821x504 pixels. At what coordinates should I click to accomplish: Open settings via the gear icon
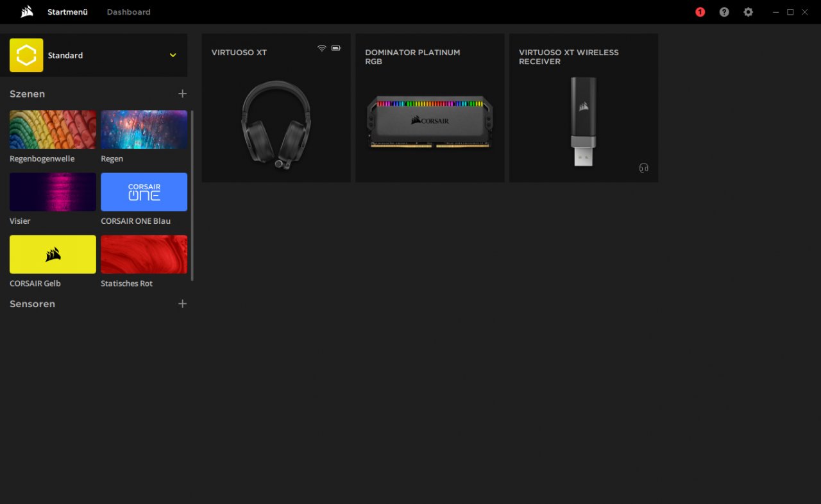748,12
